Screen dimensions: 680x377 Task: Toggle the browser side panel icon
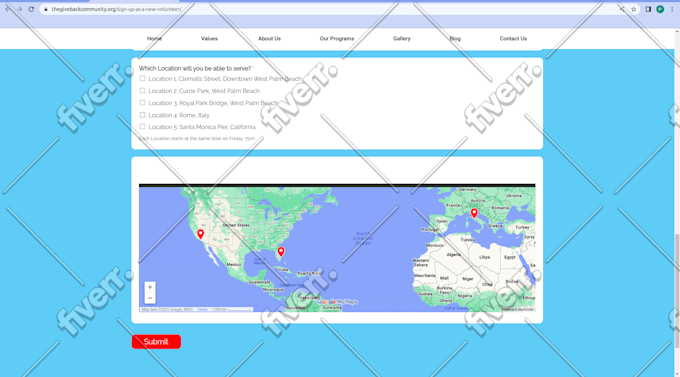click(648, 9)
